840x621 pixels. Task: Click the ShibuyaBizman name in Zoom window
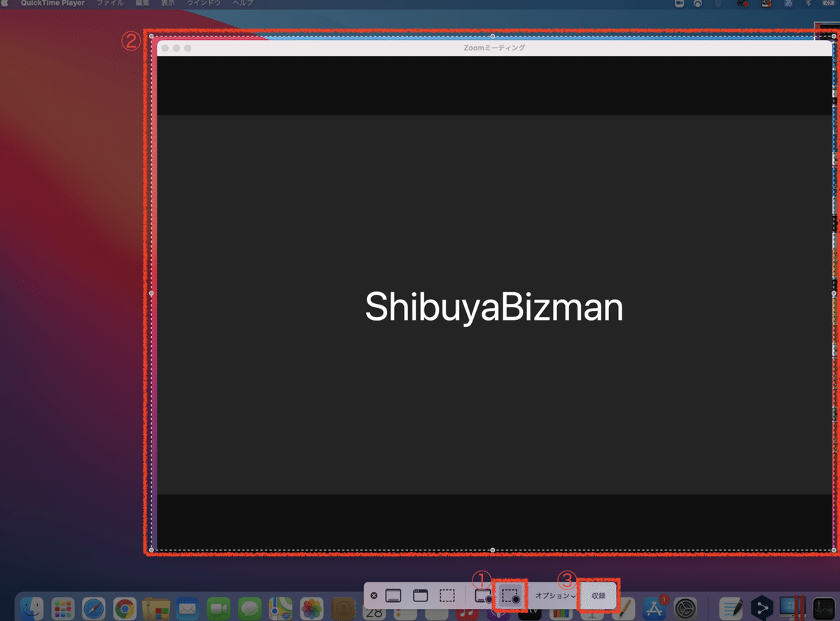493,307
